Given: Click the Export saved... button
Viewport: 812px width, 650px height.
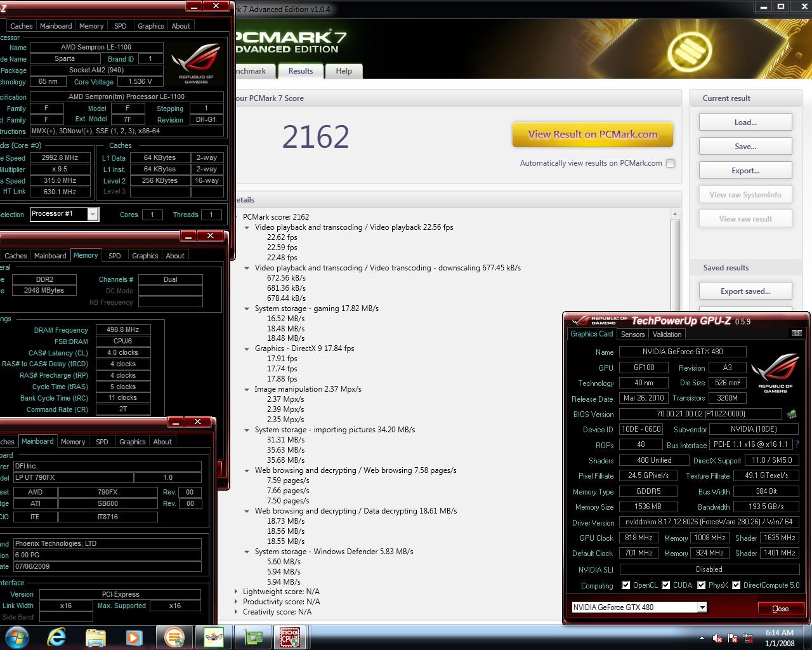Looking at the screenshot, I should point(745,291).
